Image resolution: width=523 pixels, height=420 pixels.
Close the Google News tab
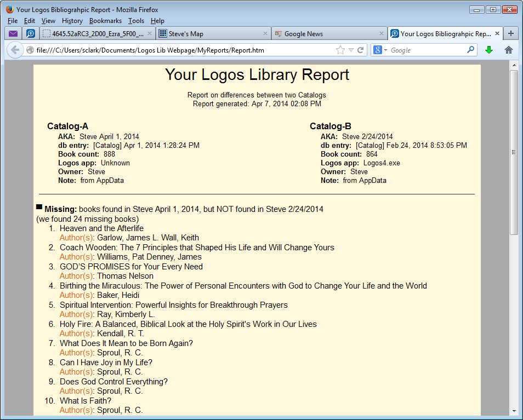[381, 33]
